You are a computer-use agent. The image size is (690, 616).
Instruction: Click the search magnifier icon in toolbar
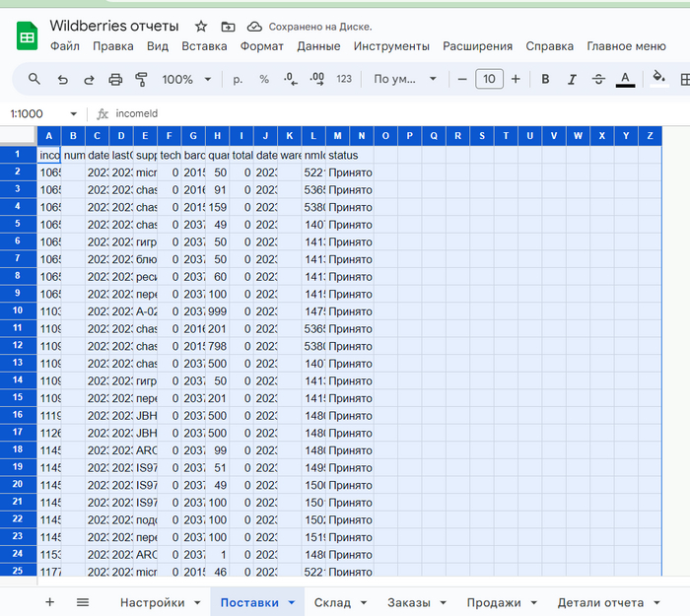coord(34,80)
